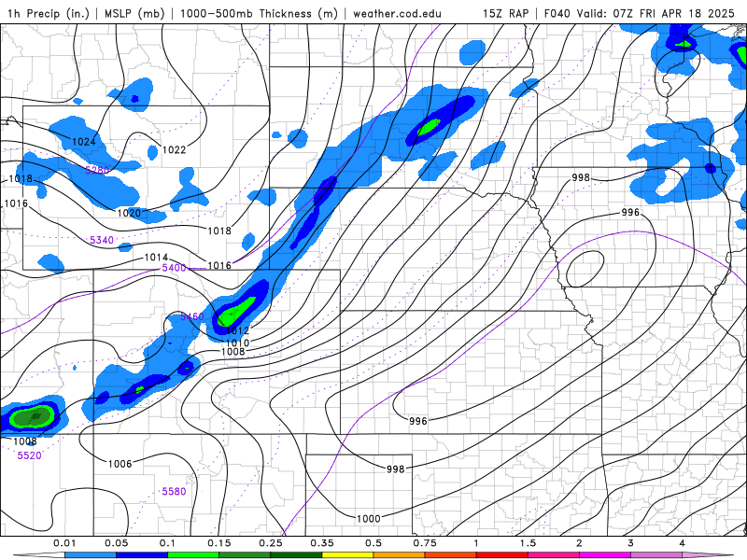Click the 0.75 legend value

point(425,543)
